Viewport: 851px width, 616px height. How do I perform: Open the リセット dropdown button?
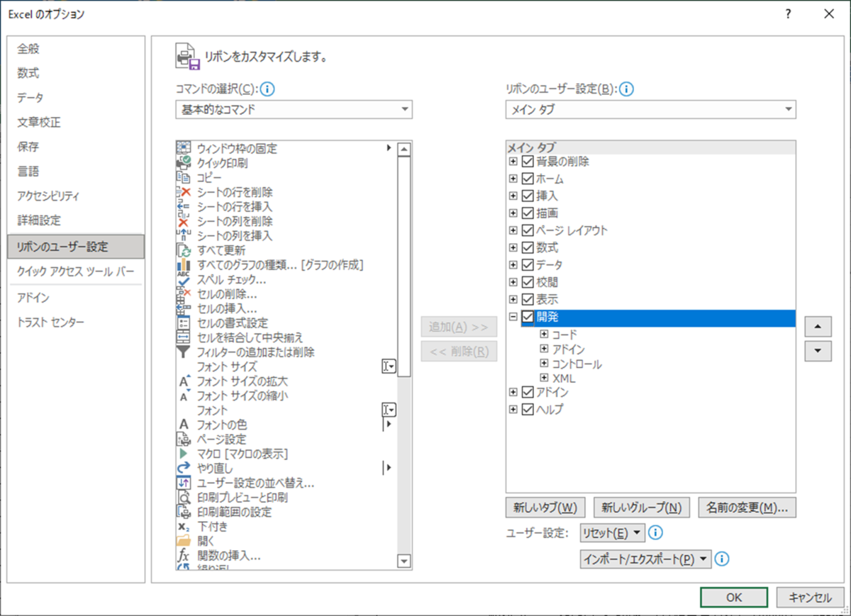click(x=612, y=532)
